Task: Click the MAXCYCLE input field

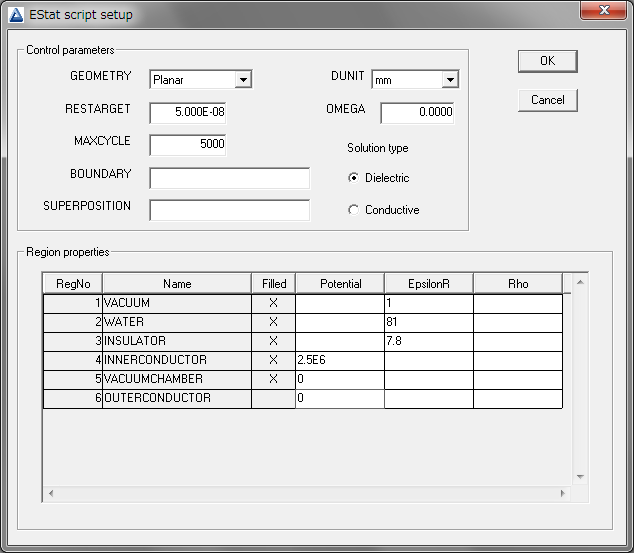Action: click(188, 144)
